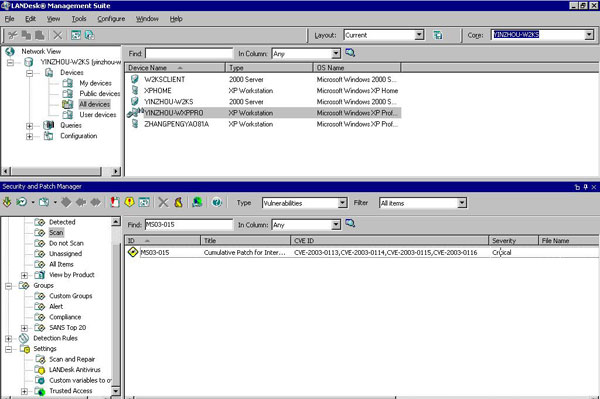Click the Download updates green arrow icon
The width and height of the screenshot is (600, 399).
click(7, 202)
